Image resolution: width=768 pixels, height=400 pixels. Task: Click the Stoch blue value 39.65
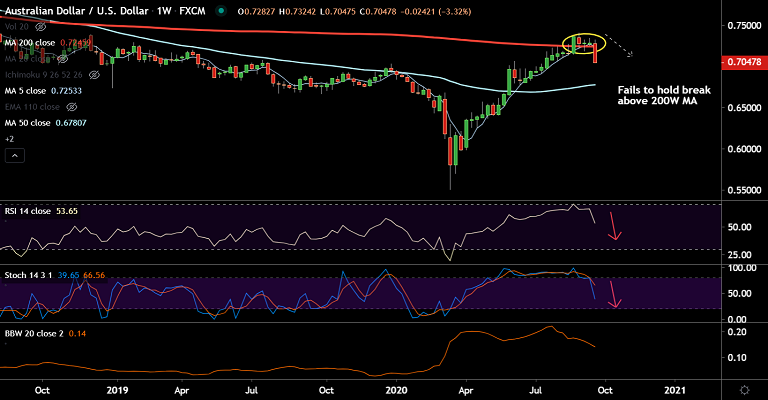pos(69,275)
